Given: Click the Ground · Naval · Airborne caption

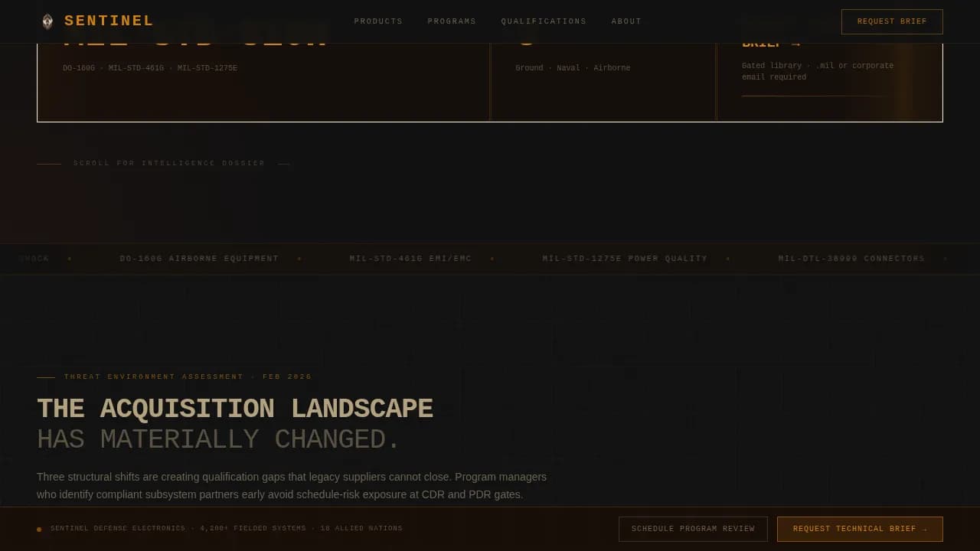Looking at the screenshot, I should click(573, 68).
